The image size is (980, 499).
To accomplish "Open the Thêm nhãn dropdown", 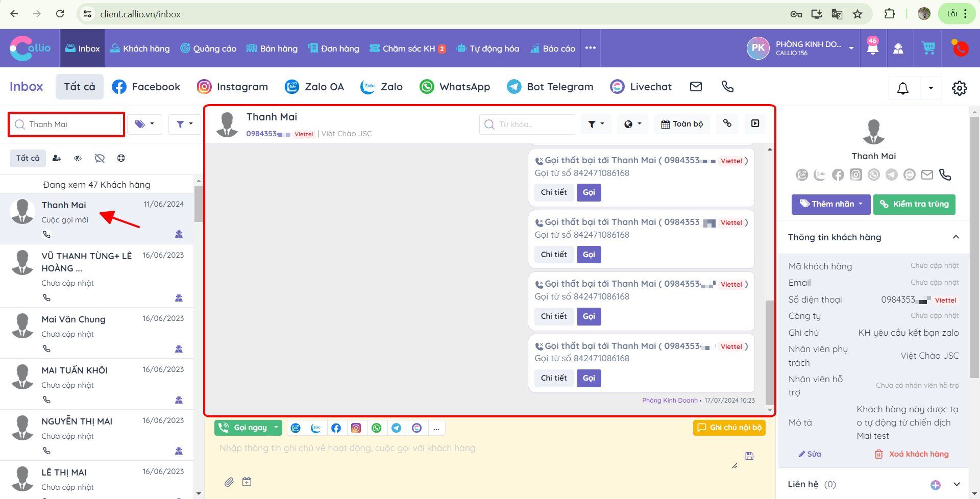I will click(x=830, y=204).
